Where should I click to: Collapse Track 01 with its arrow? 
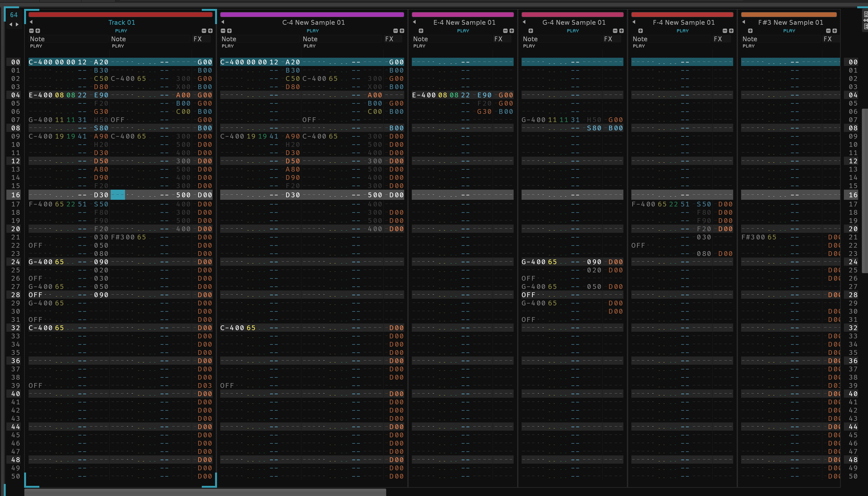click(31, 22)
